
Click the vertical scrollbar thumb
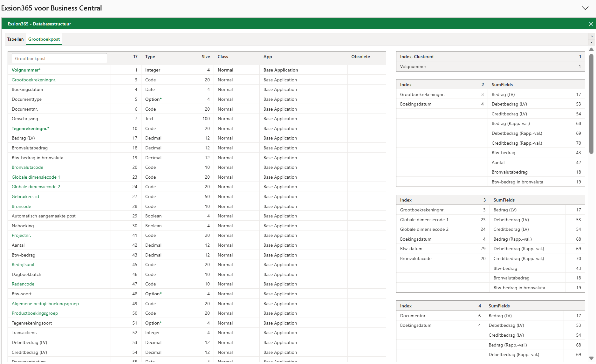591,104
